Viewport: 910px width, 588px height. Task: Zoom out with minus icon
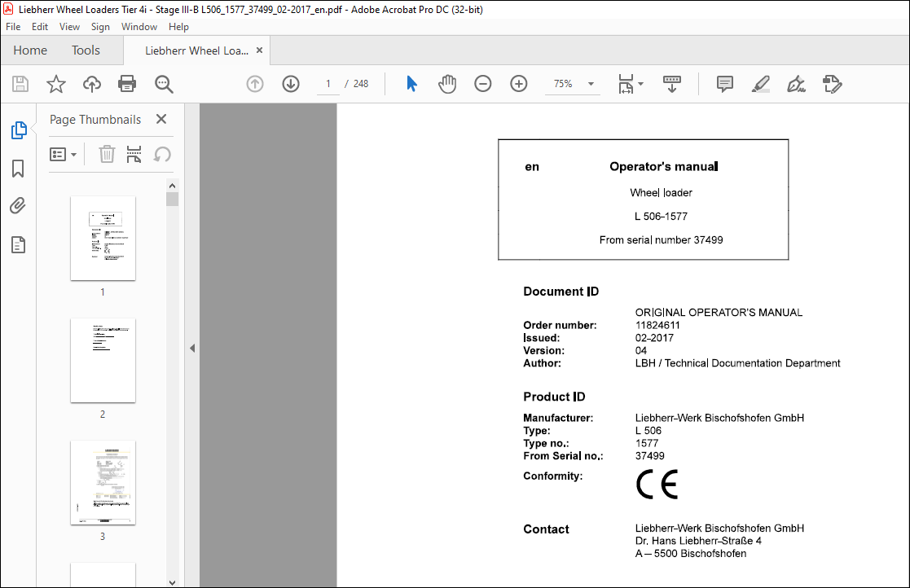coord(483,84)
